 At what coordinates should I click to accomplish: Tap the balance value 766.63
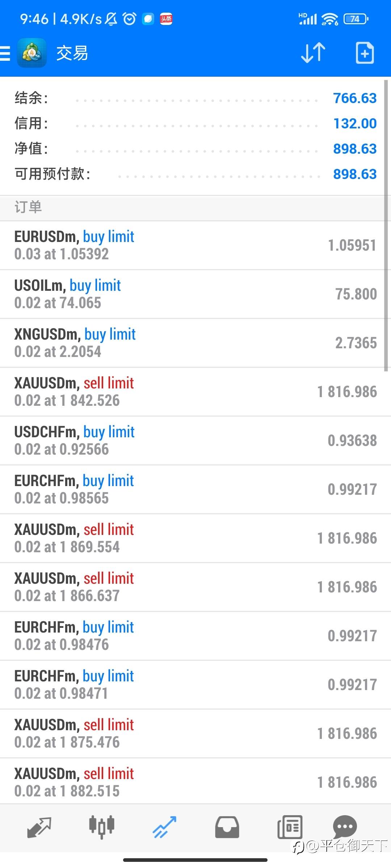pyautogui.click(x=355, y=98)
